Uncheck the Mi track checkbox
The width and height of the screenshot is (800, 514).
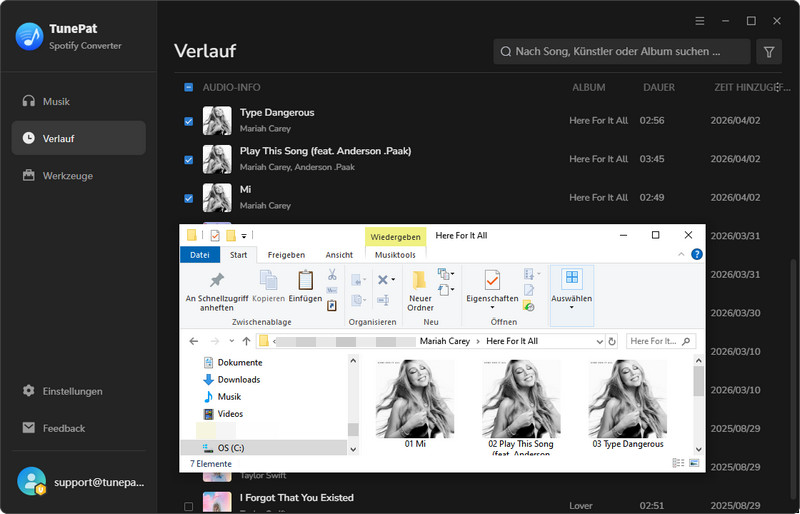[188, 198]
